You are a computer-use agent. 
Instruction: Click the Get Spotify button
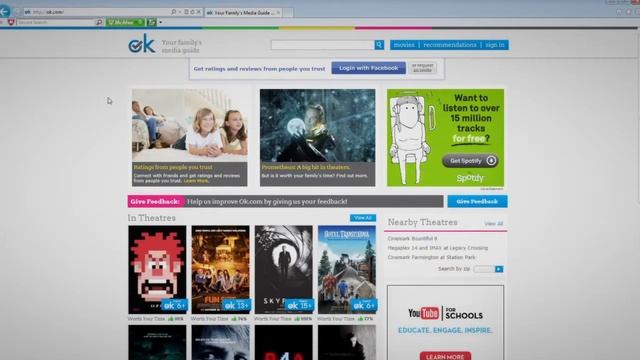coord(470,161)
